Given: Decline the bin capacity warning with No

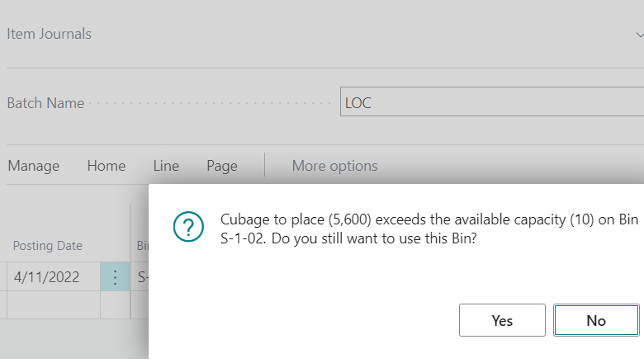Looking at the screenshot, I should [x=596, y=320].
